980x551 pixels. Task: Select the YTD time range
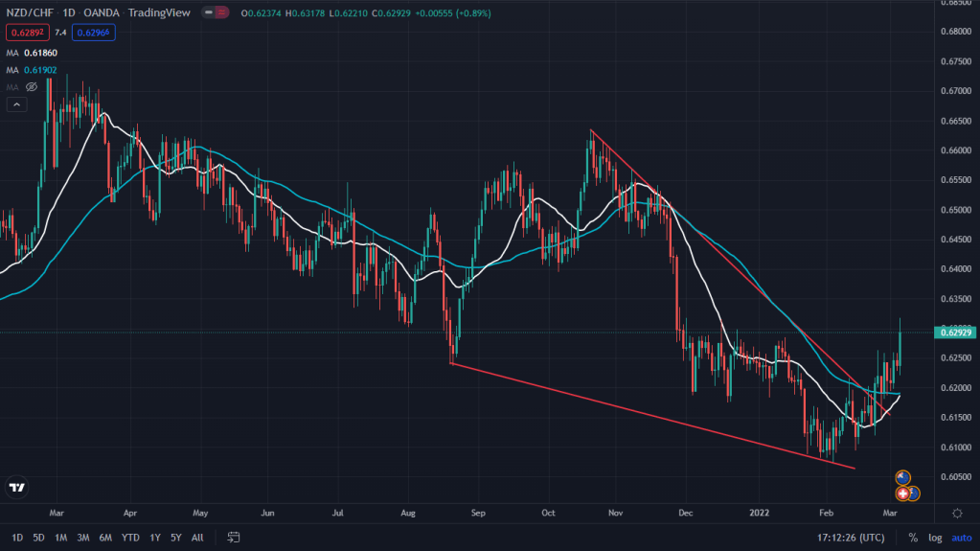[x=131, y=538]
